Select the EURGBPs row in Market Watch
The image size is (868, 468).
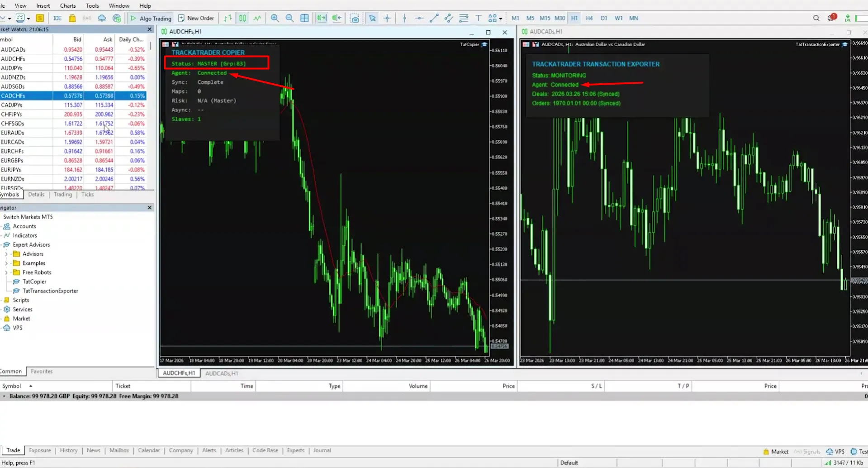pos(73,161)
